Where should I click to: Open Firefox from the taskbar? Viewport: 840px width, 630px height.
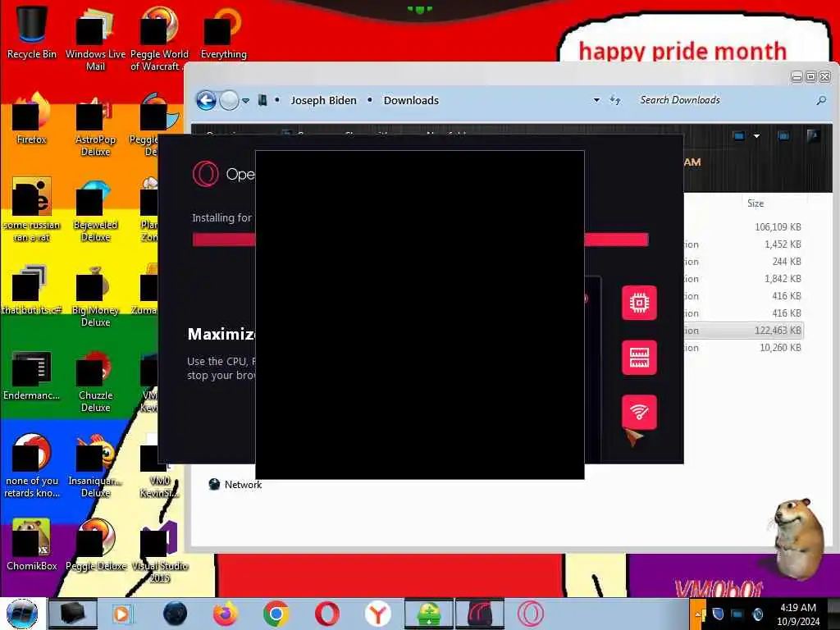coord(225,614)
